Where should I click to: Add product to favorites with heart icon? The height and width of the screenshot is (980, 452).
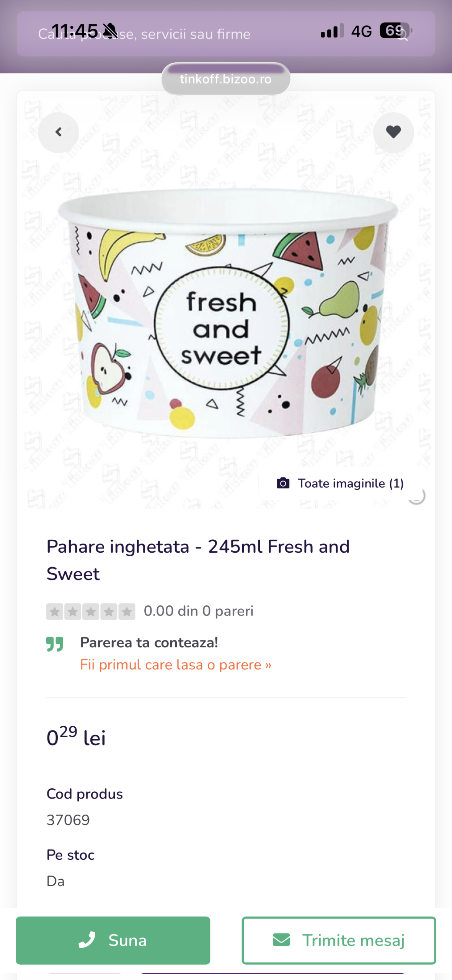pos(393,132)
